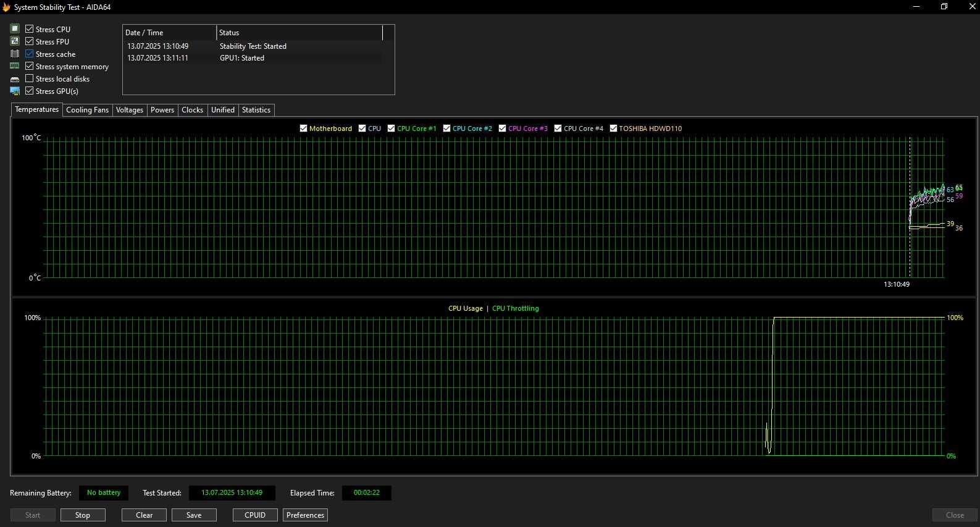Image resolution: width=980 pixels, height=527 pixels.
Task: Click the No battery status field
Action: pyautogui.click(x=104, y=493)
